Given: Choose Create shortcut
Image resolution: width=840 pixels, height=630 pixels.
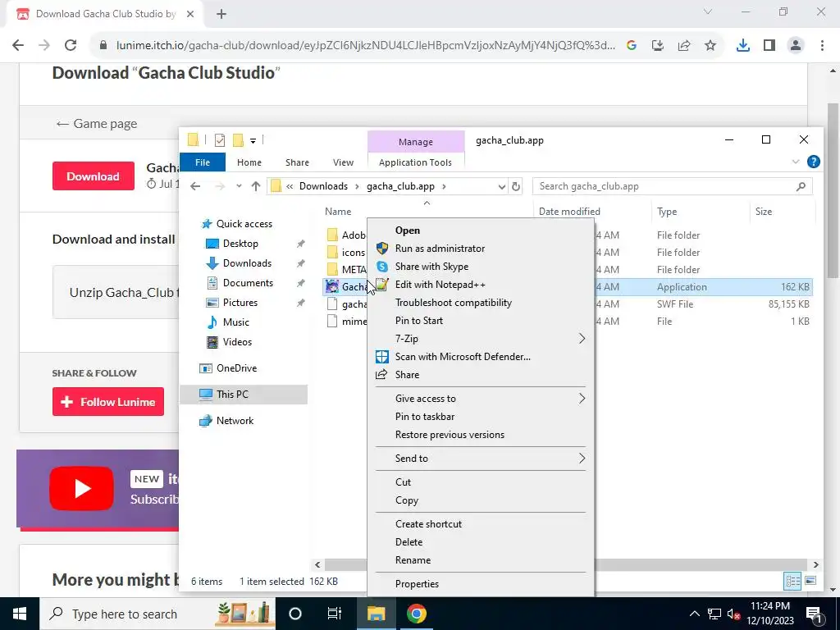Looking at the screenshot, I should (x=428, y=524).
